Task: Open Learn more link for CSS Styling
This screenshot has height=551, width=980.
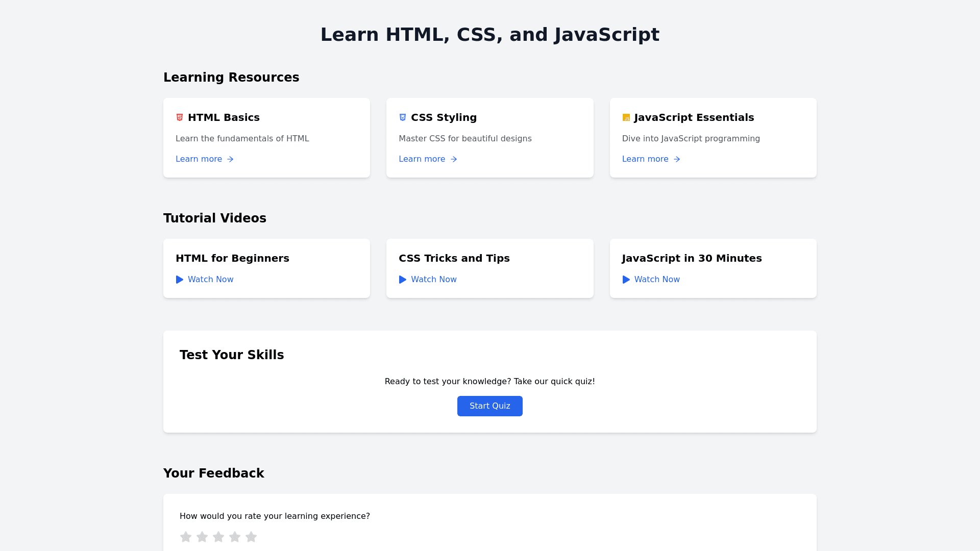Action: click(x=422, y=159)
